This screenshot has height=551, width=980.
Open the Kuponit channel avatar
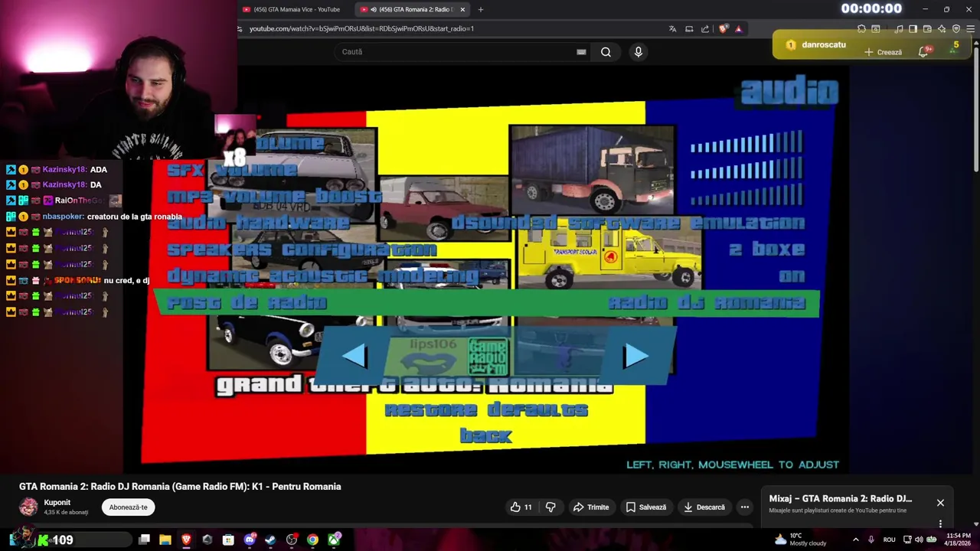[x=28, y=507]
